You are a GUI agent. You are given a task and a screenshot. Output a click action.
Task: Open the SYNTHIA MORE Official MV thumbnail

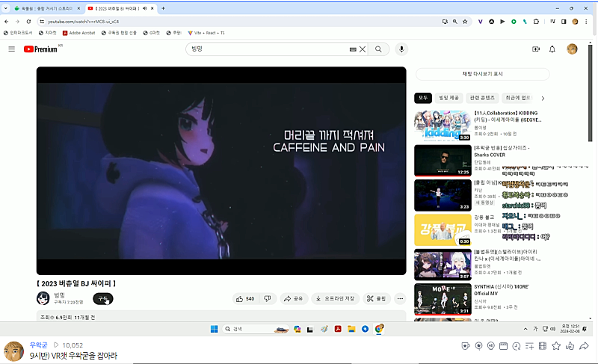[x=443, y=299]
